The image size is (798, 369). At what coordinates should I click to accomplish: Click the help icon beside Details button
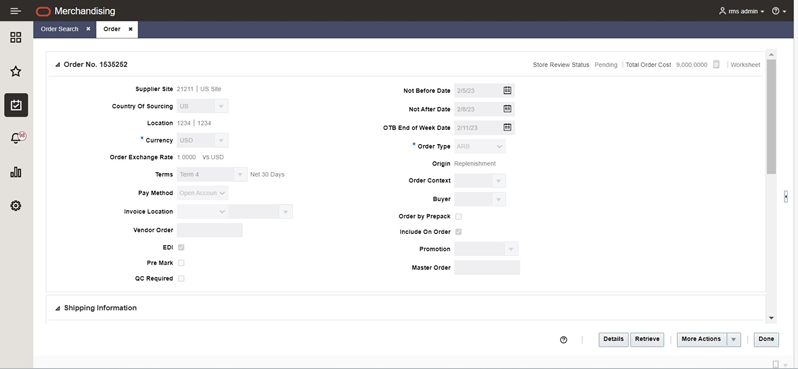click(563, 340)
